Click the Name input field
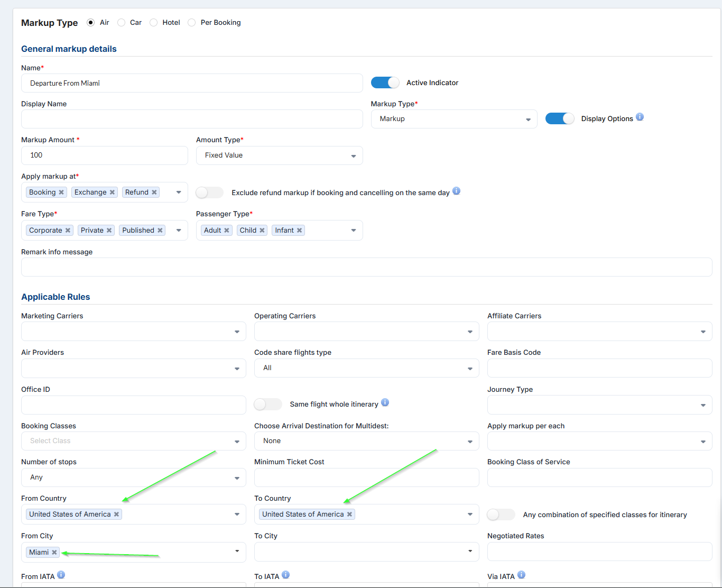The width and height of the screenshot is (722, 588). [x=192, y=83]
